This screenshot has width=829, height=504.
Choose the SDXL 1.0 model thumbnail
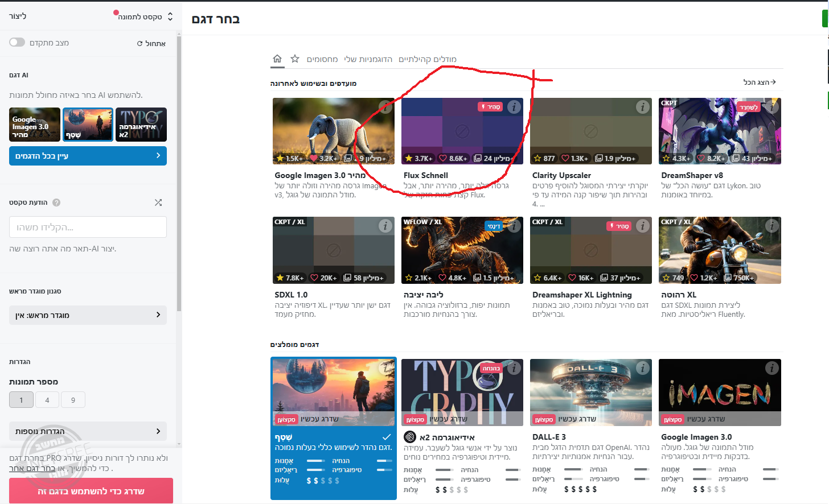(334, 250)
